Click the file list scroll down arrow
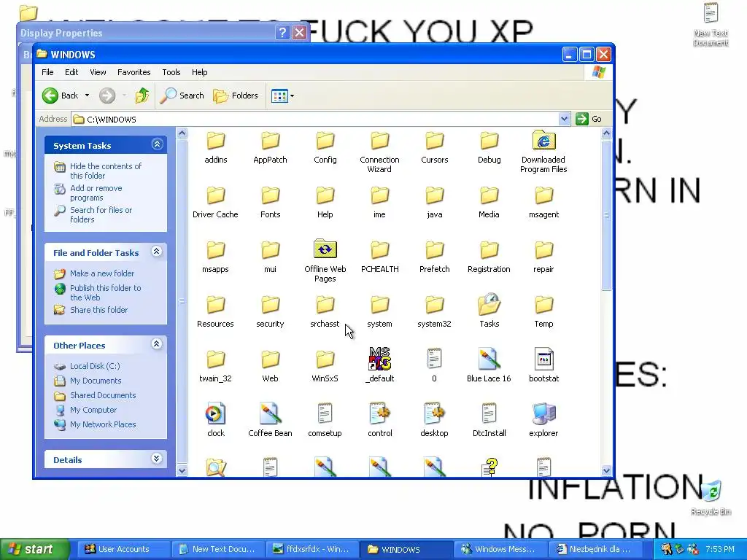 [x=606, y=470]
